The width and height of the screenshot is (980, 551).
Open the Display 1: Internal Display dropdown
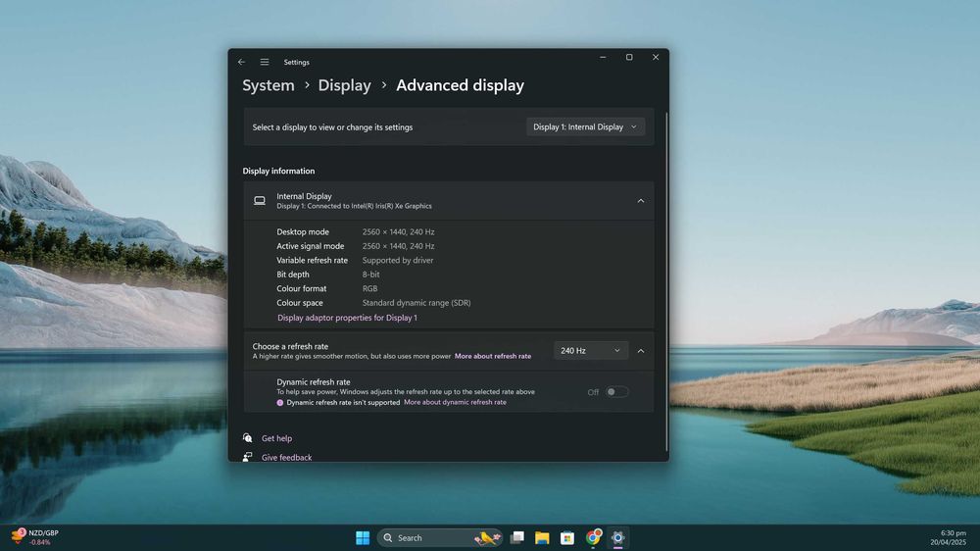pos(585,126)
